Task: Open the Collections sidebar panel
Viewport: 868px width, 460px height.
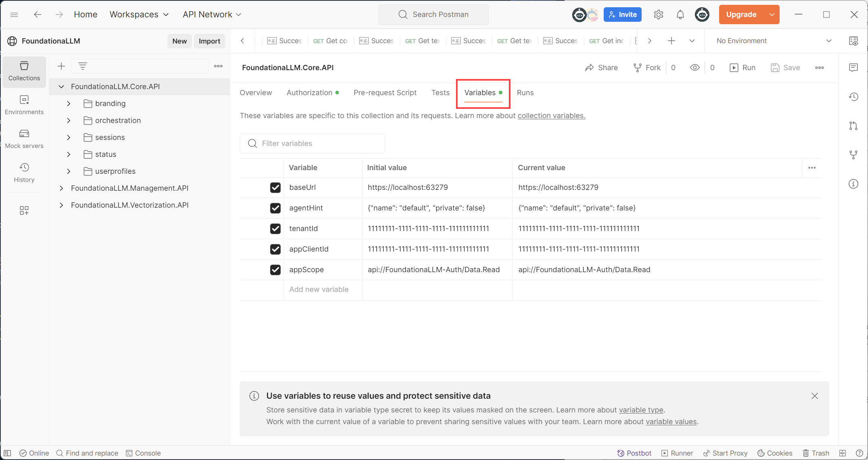Action: coord(24,71)
